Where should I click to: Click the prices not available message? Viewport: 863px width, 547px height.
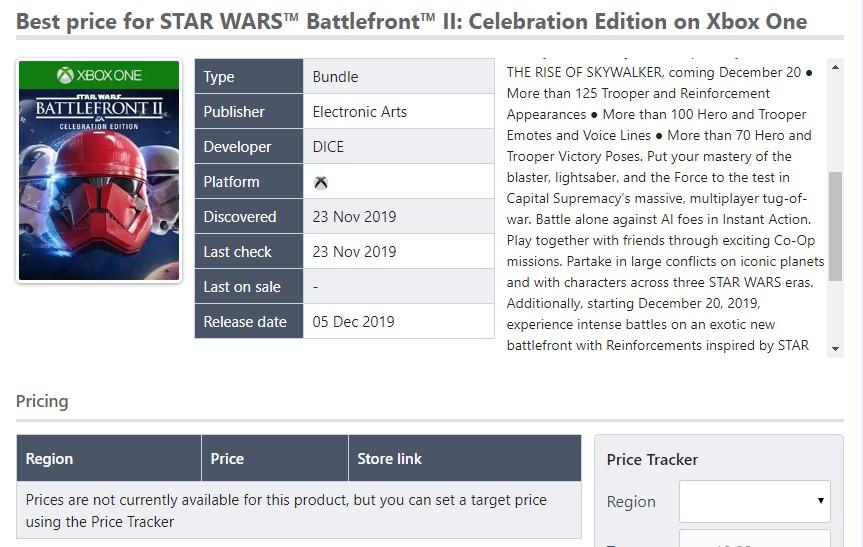coord(286,510)
